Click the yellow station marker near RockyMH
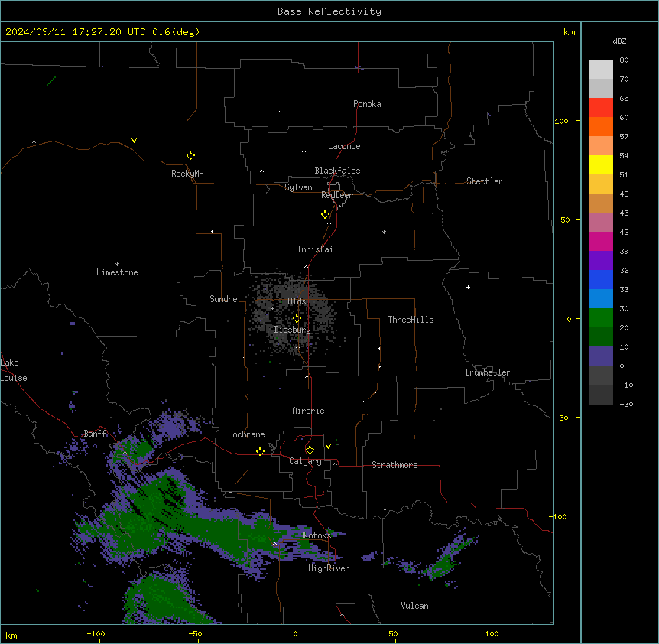The width and height of the screenshot is (659, 644). [191, 156]
